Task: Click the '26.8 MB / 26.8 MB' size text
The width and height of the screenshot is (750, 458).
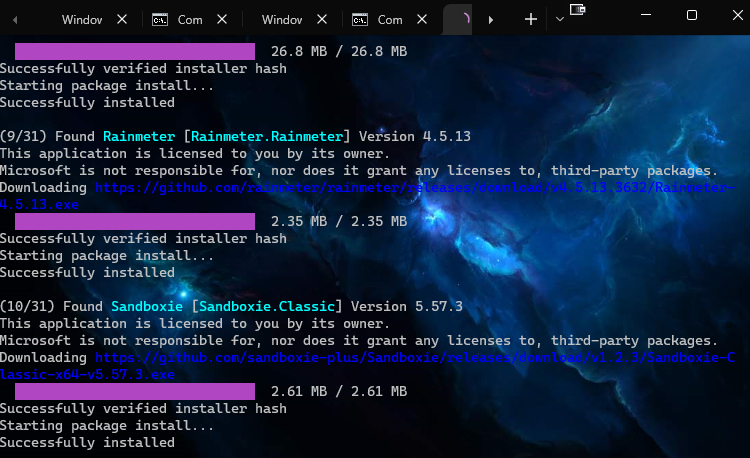Action: (x=339, y=51)
